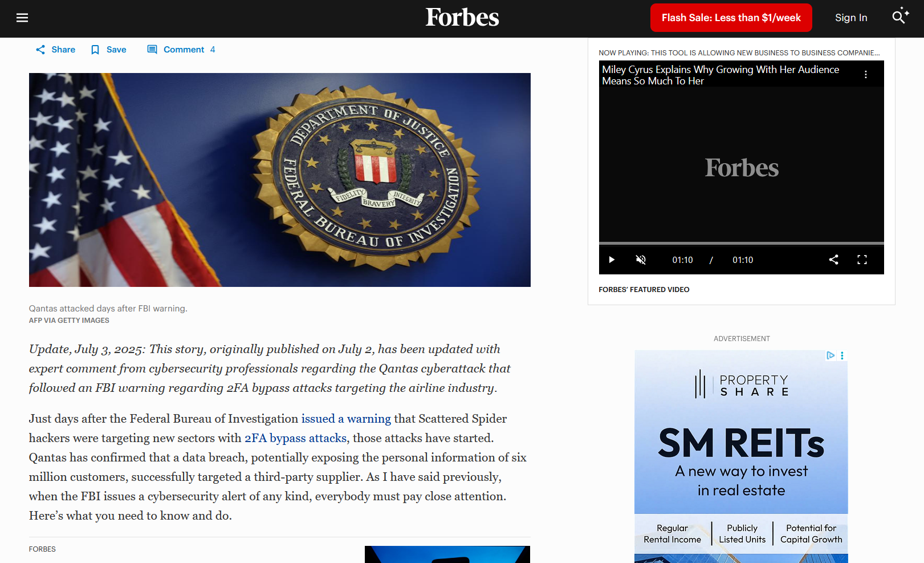Click the comment count 4
Viewport: 924px width, 563px height.
click(213, 50)
